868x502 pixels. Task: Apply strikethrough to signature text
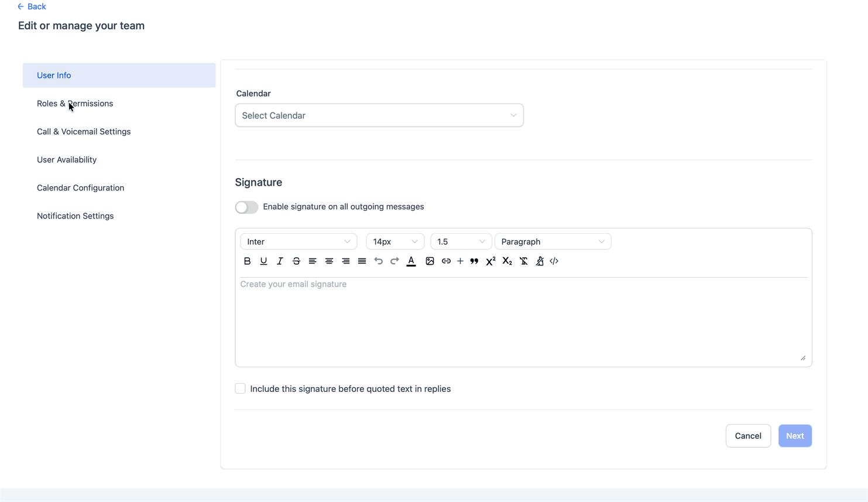coord(296,261)
